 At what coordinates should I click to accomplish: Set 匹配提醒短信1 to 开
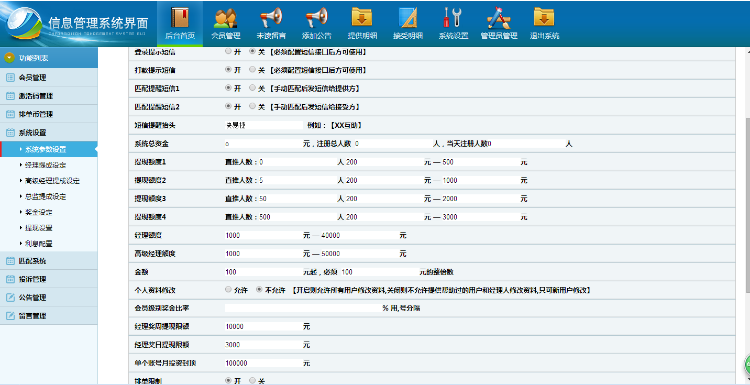click(x=228, y=88)
